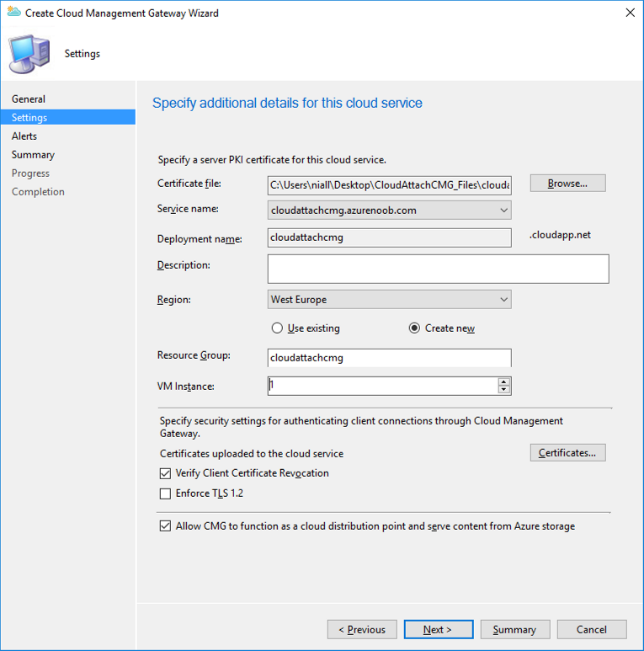This screenshot has height=651, width=644.
Task: Click into the Description box
Action: click(x=439, y=269)
